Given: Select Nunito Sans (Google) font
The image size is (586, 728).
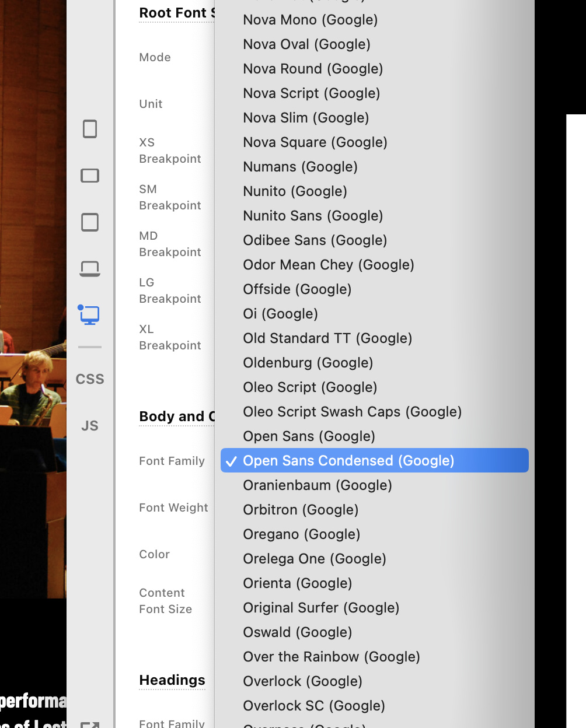Looking at the screenshot, I should pyautogui.click(x=313, y=216).
